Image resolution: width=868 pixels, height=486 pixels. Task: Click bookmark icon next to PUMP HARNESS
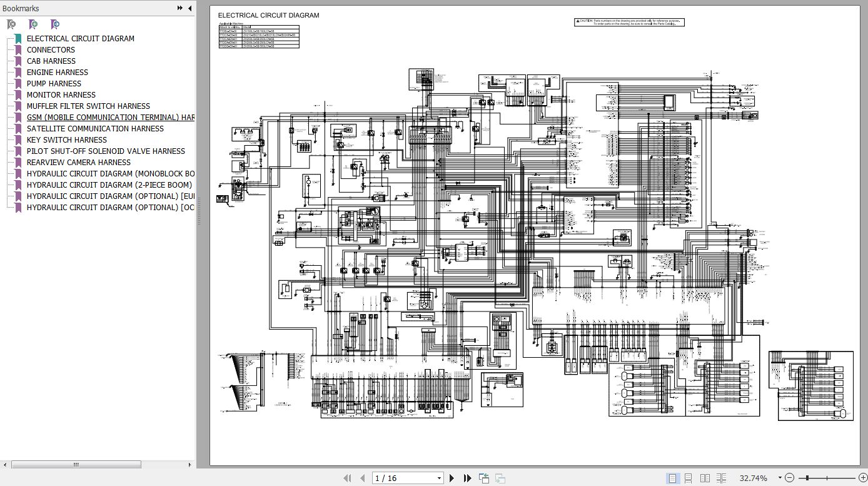[x=18, y=84]
